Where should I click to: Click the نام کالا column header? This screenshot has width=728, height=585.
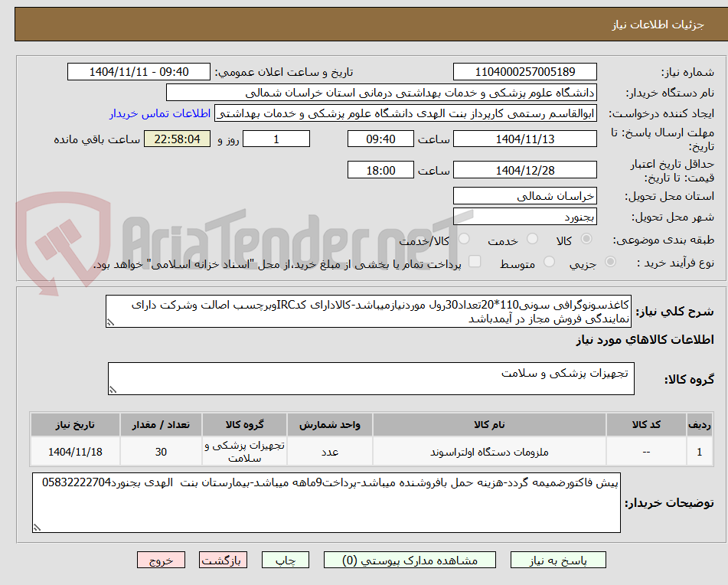pos(489,425)
